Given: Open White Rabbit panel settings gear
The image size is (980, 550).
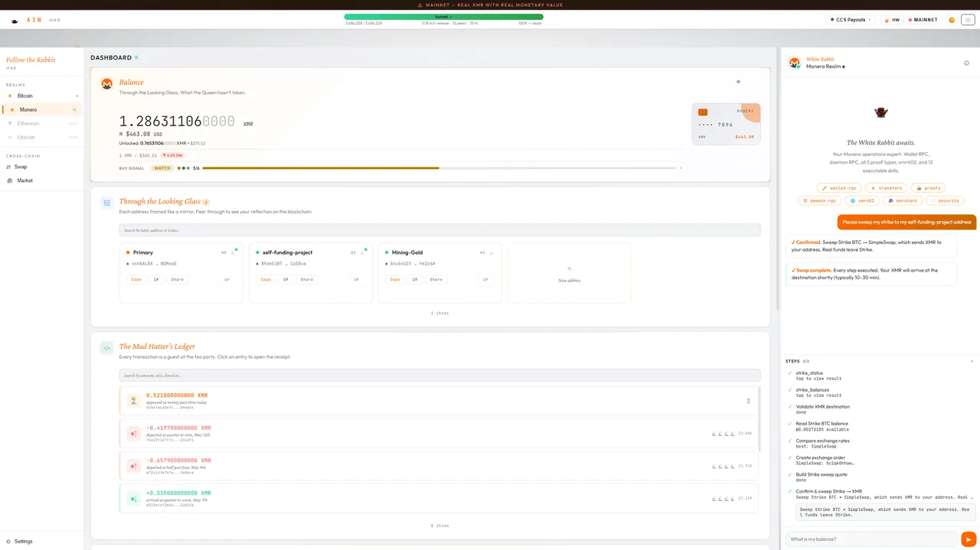Looking at the screenshot, I should tap(966, 63).
